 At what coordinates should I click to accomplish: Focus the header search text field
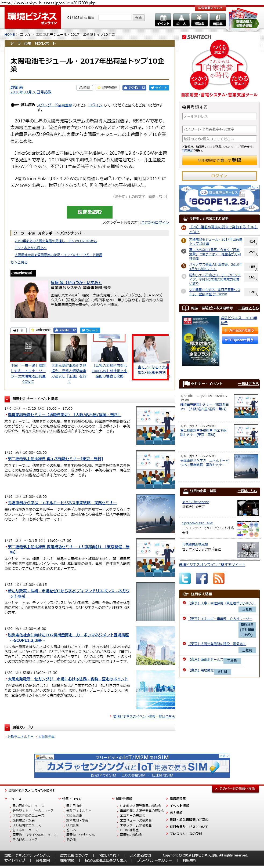coord(115,17)
